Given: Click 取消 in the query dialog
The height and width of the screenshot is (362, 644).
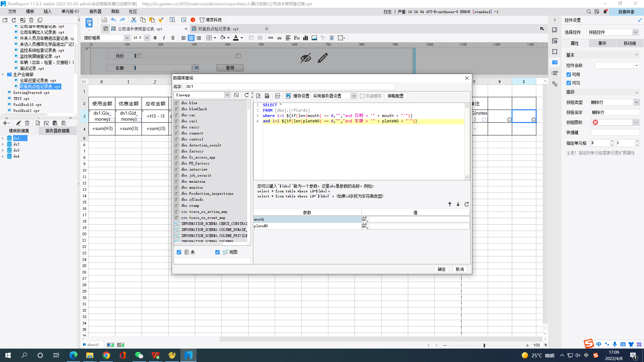Looking at the screenshot, I should pos(460,269).
